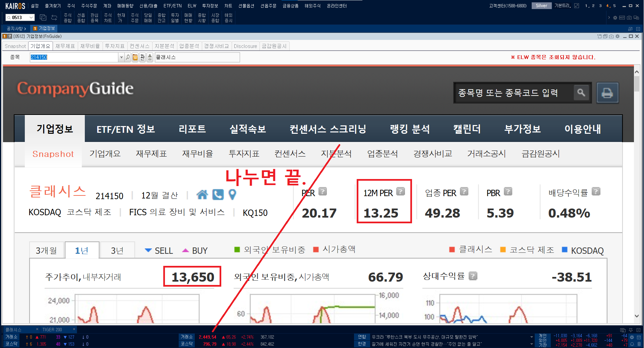Viewport: 644px width, 348px height.
Task: Select the 3개월 period tab
Action: click(x=46, y=250)
